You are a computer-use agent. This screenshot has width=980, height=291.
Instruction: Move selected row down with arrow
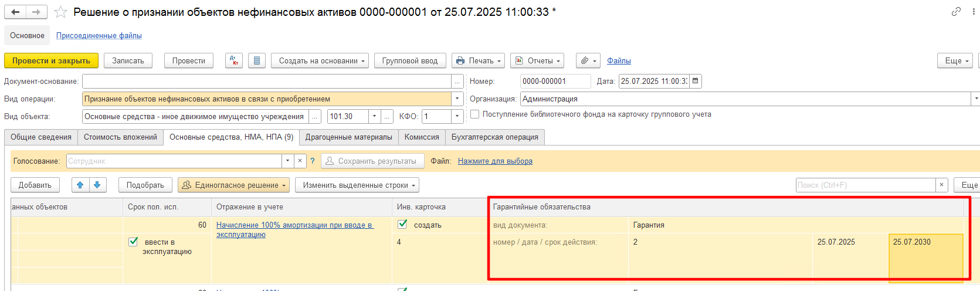coord(97,185)
